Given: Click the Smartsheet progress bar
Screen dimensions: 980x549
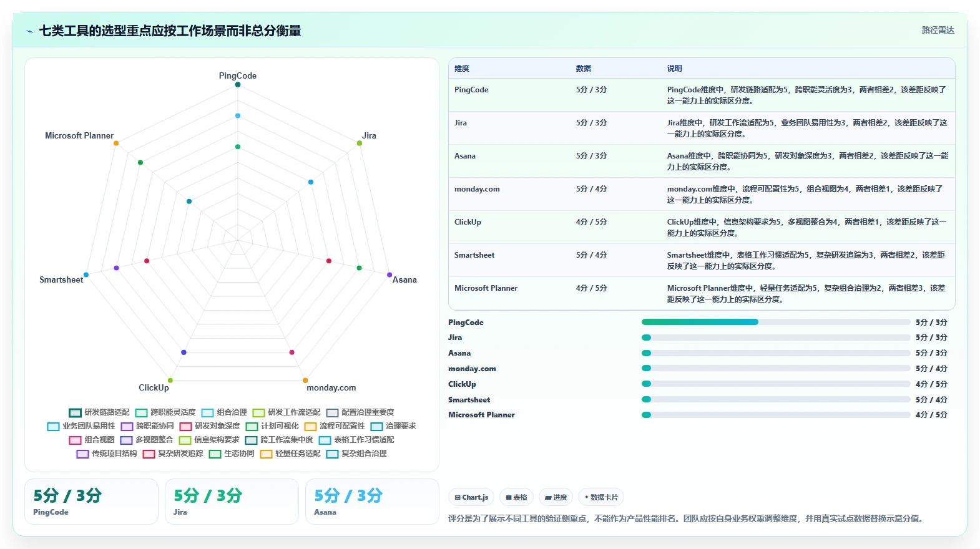Looking at the screenshot, I should pyautogui.click(x=776, y=399).
